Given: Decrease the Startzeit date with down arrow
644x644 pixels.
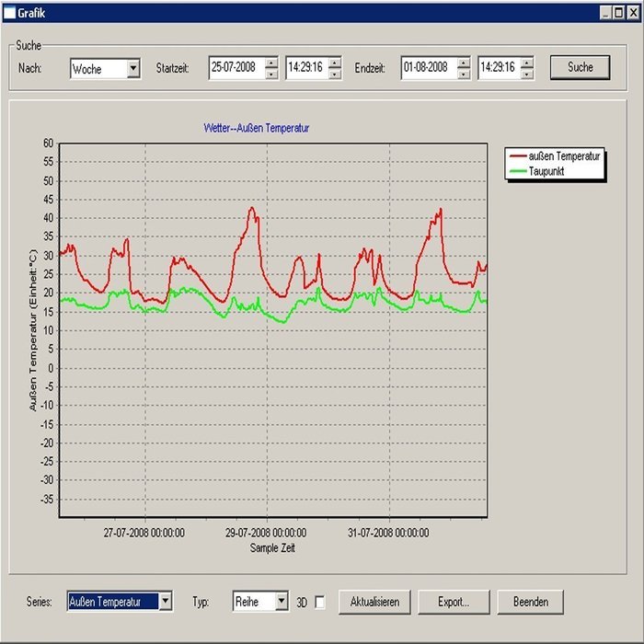Looking at the screenshot, I should click(x=271, y=74).
